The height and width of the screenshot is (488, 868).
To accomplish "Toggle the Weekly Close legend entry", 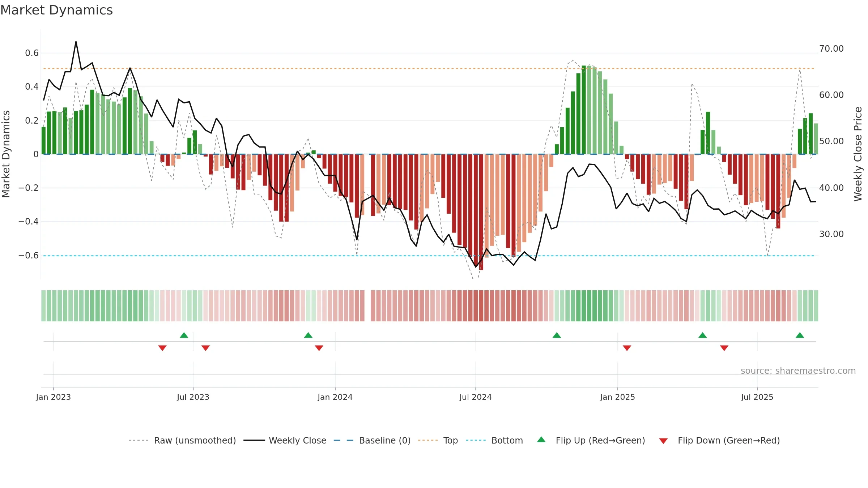I will click(285, 440).
